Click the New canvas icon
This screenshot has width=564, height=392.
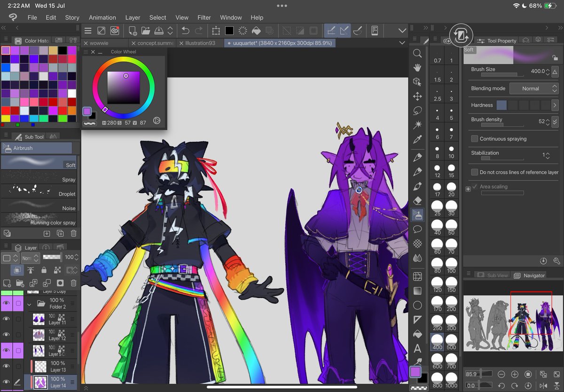(133, 31)
